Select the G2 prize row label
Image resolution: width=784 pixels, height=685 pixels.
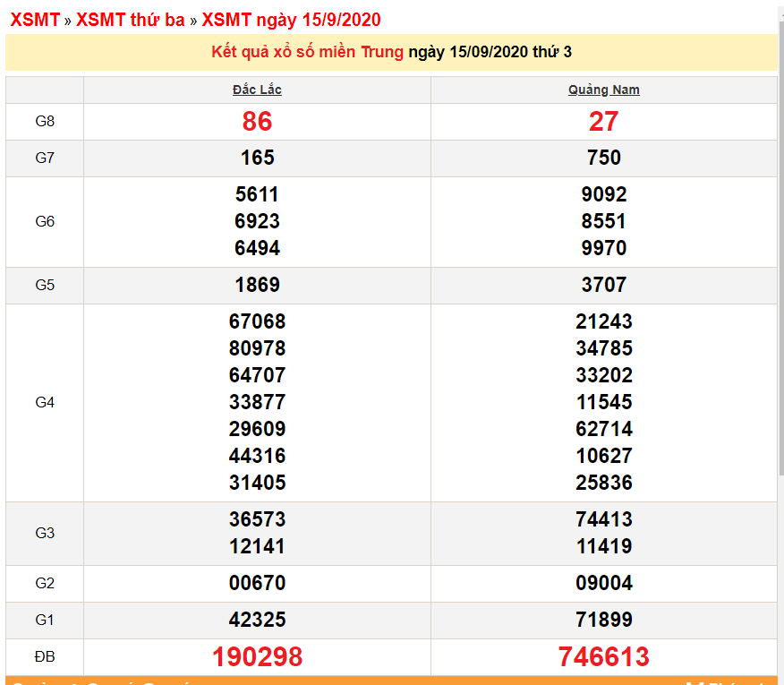44,582
